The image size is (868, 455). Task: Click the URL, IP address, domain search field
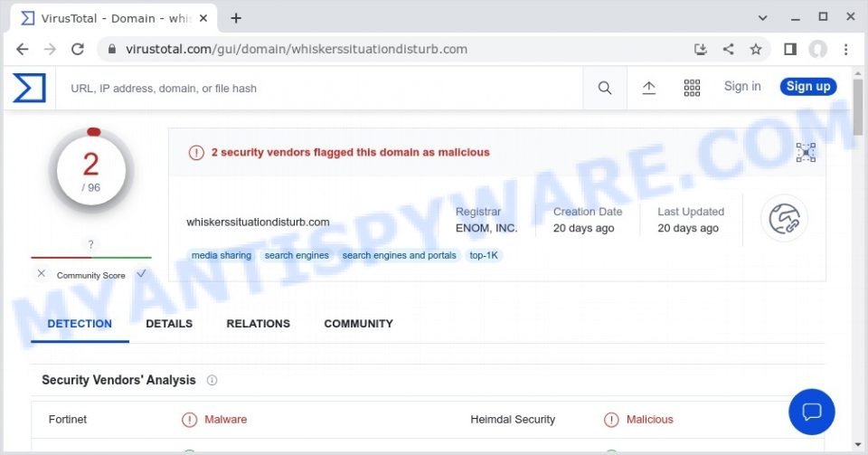coord(319,88)
